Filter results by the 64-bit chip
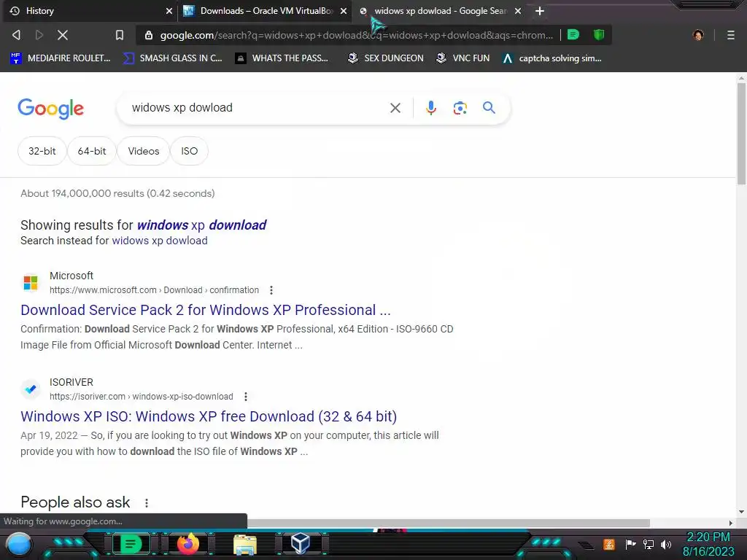Screen dimensions: 747x560 point(92,151)
